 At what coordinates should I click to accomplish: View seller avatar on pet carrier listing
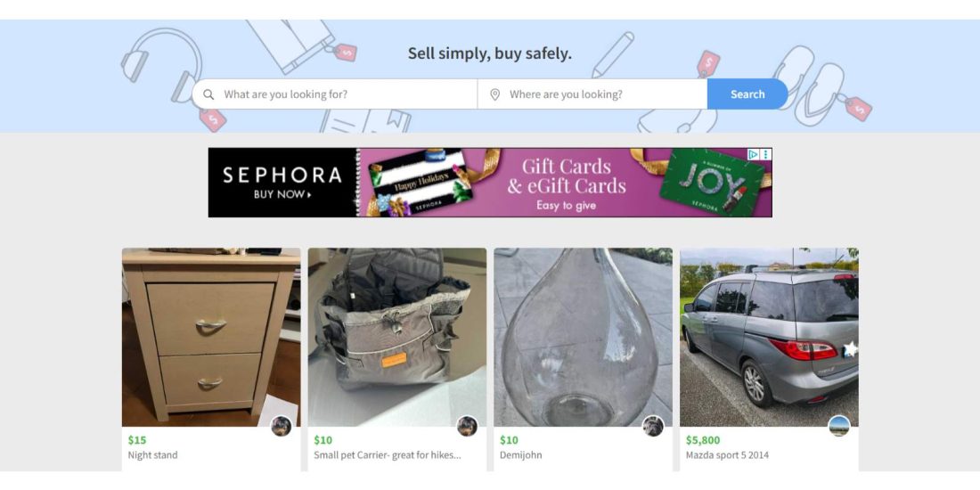467,426
